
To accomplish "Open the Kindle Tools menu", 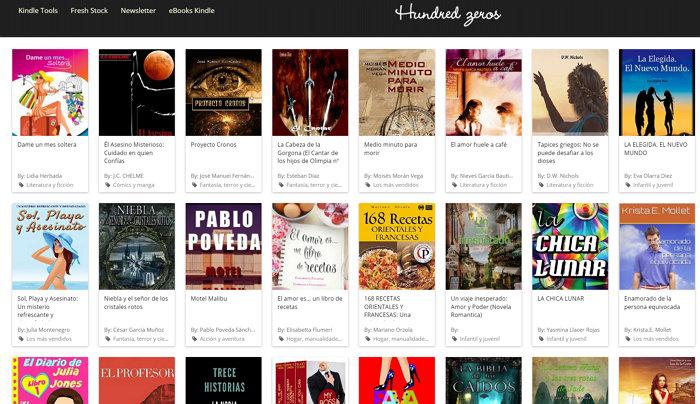I will click(x=38, y=10).
